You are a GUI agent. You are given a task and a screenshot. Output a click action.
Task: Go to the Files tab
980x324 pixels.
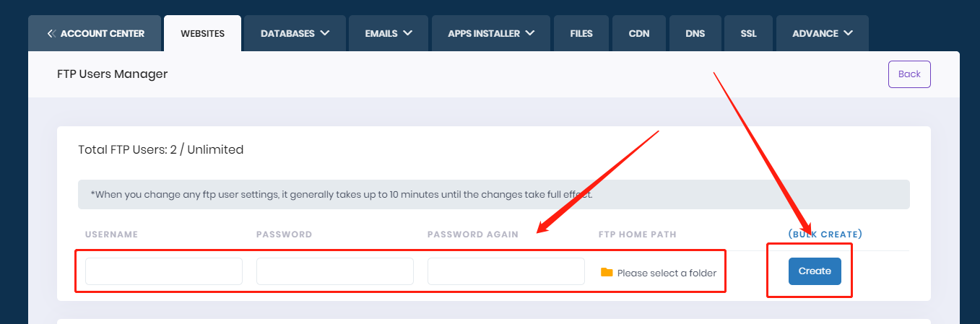coord(581,33)
